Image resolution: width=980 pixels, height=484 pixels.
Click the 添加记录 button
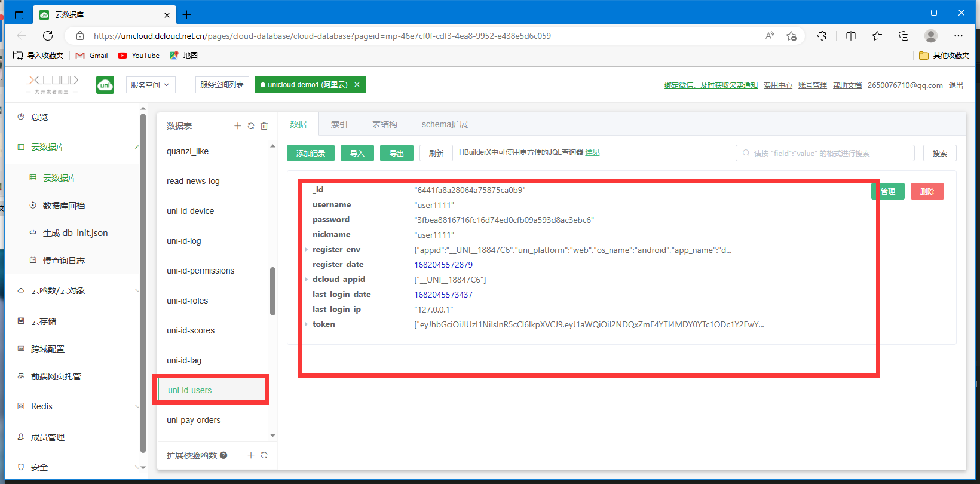point(311,153)
